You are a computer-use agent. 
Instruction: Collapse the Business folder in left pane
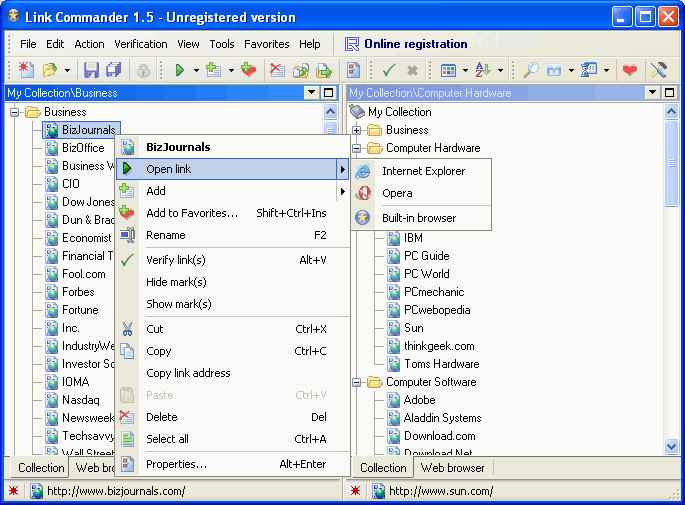click(14, 112)
